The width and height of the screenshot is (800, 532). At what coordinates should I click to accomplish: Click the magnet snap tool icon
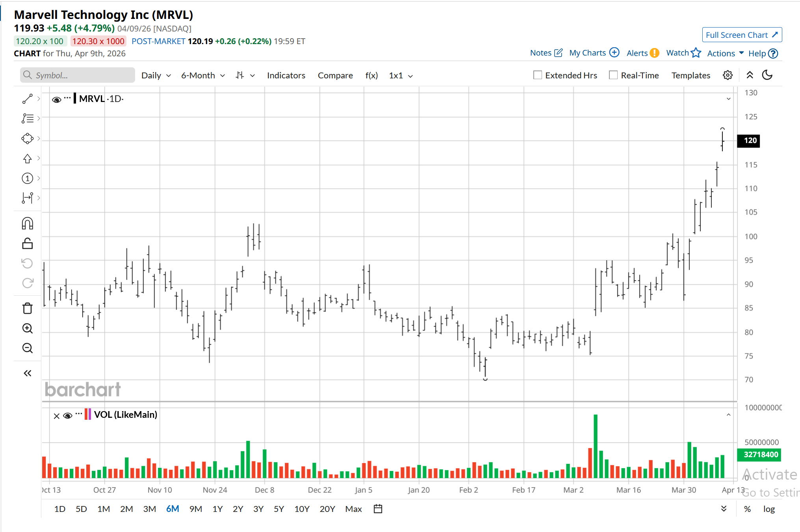27,224
